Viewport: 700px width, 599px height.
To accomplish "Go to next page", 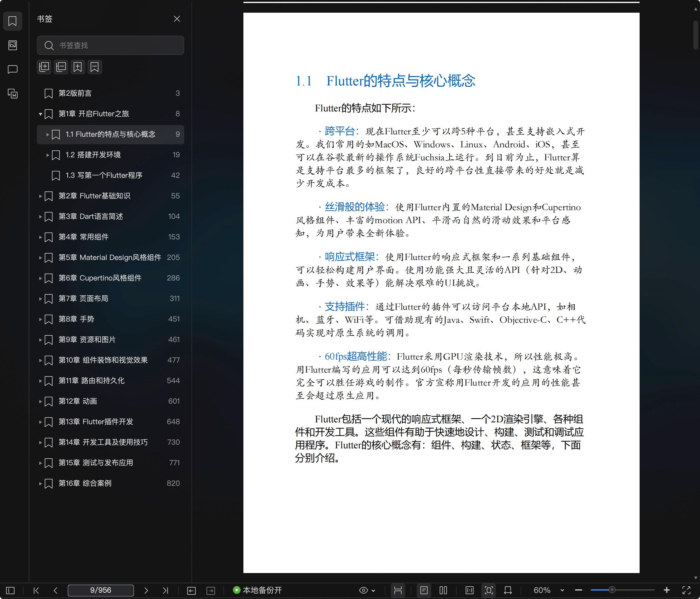I will pyautogui.click(x=146, y=590).
